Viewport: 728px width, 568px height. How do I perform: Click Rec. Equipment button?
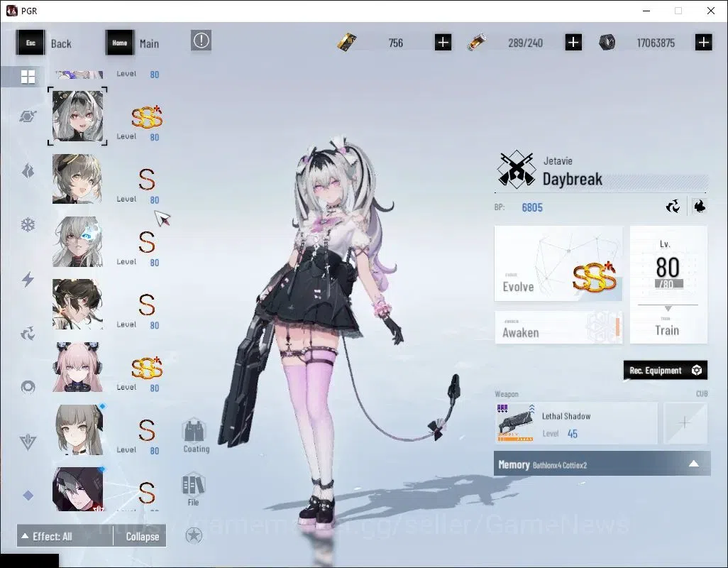pyautogui.click(x=666, y=370)
